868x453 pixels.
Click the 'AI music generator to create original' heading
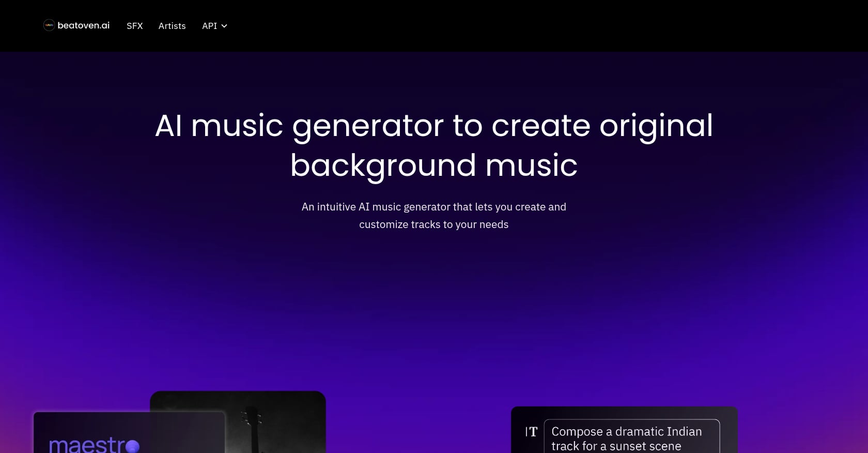click(434, 126)
